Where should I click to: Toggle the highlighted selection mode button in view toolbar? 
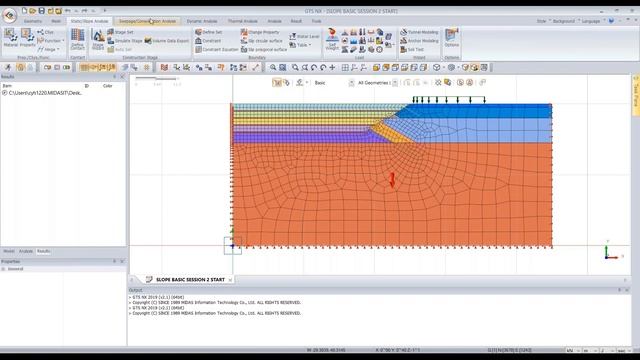[x=277, y=83]
